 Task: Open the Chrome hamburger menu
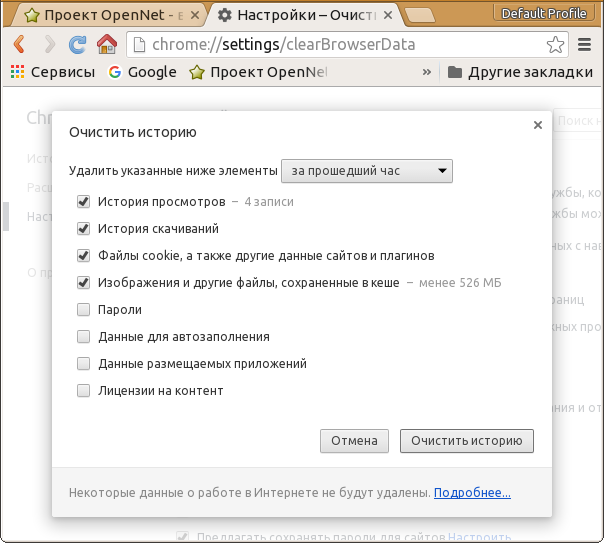pos(585,45)
